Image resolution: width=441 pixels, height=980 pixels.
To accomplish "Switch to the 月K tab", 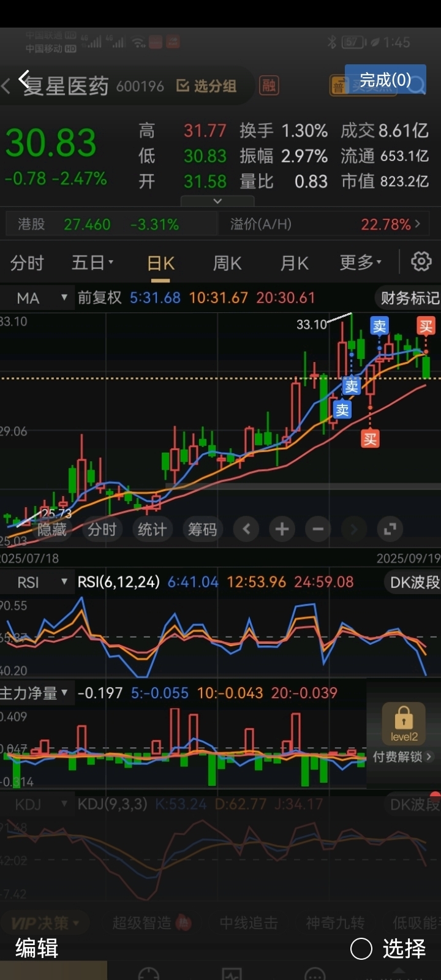I will pyautogui.click(x=295, y=263).
